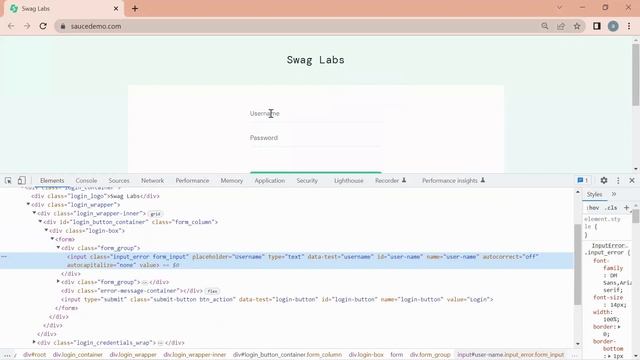
Task: Select the login-button input line
Action: [277, 299]
